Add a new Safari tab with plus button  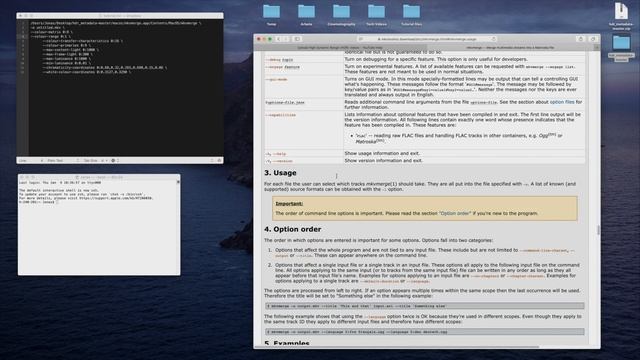596,47
